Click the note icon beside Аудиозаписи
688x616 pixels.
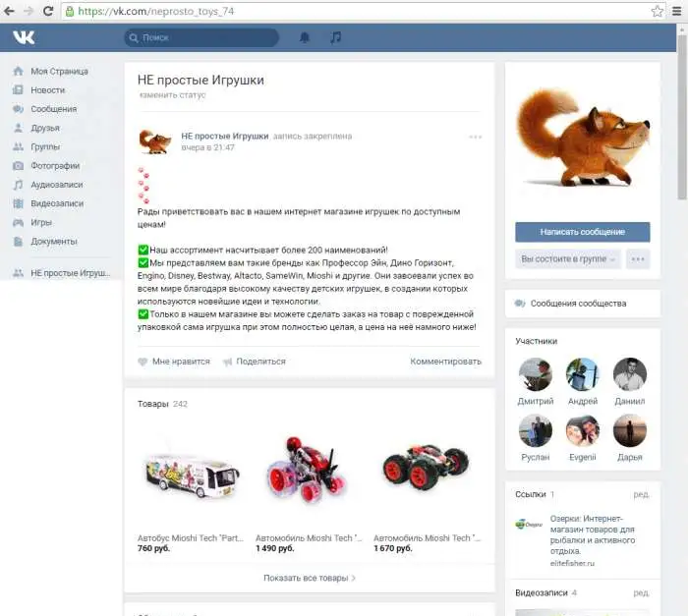18,185
